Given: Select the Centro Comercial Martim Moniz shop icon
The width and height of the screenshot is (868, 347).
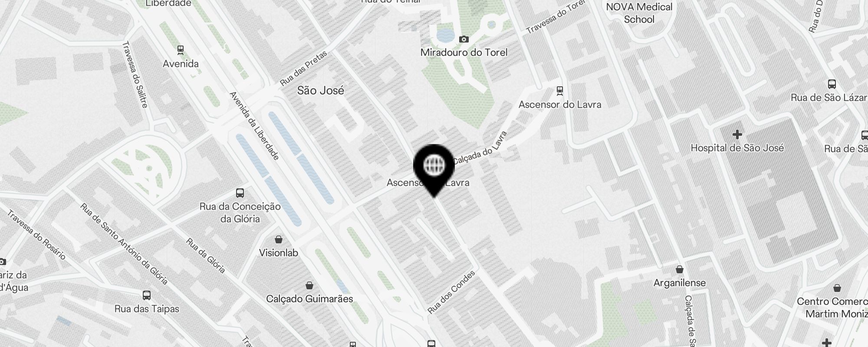Looking at the screenshot, I should 837,288.
